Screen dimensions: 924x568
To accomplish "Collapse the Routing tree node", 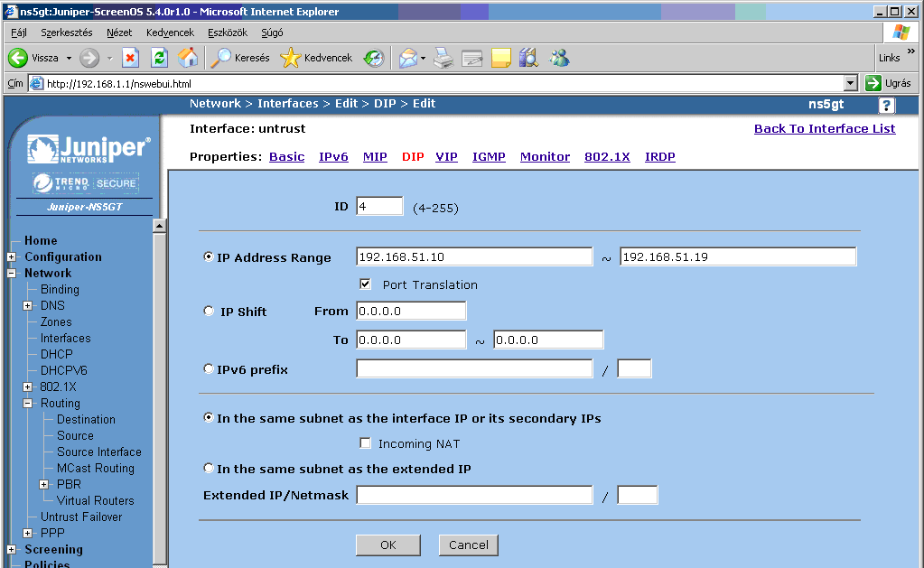I will [x=27, y=404].
